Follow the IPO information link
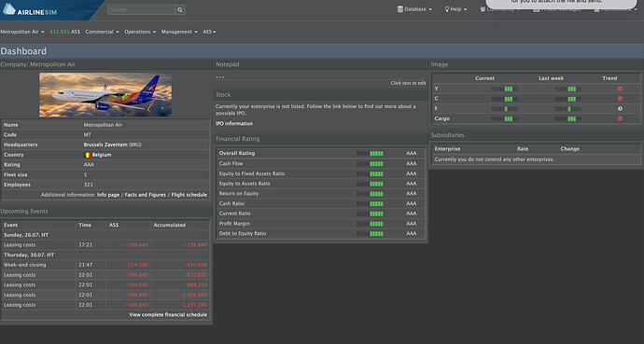644x344 pixels. (x=234, y=123)
